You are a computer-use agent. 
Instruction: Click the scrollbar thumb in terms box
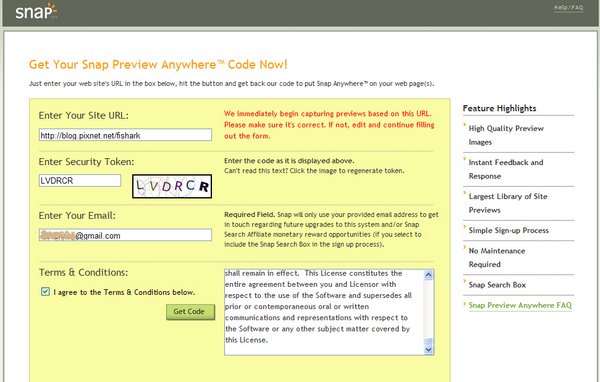(x=429, y=341)
